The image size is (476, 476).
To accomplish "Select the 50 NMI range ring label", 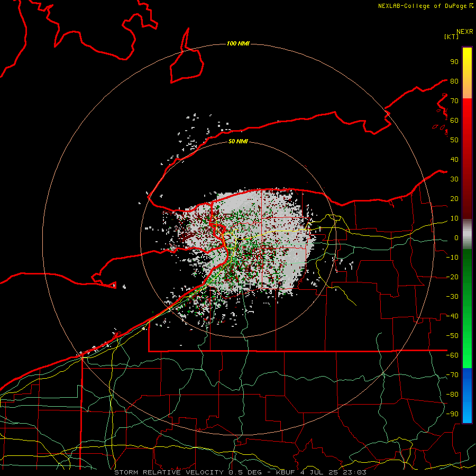I will pyautogui.click(x=238, y=141).
